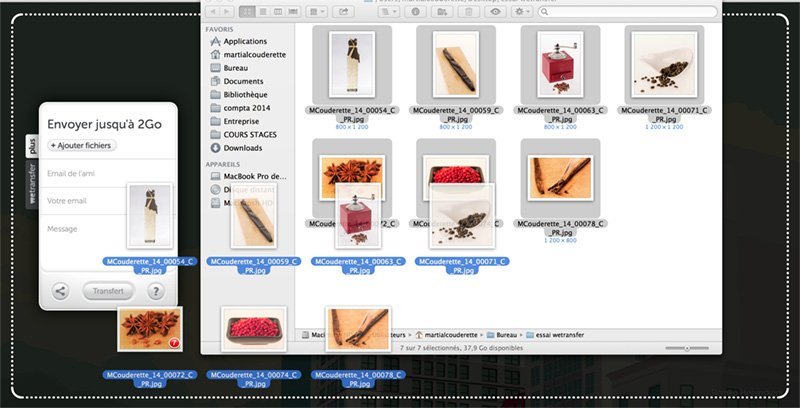Open the arrange-by dropdown in Finder toolbar
The height and width of the screenshot is (408, 800).
316,11
